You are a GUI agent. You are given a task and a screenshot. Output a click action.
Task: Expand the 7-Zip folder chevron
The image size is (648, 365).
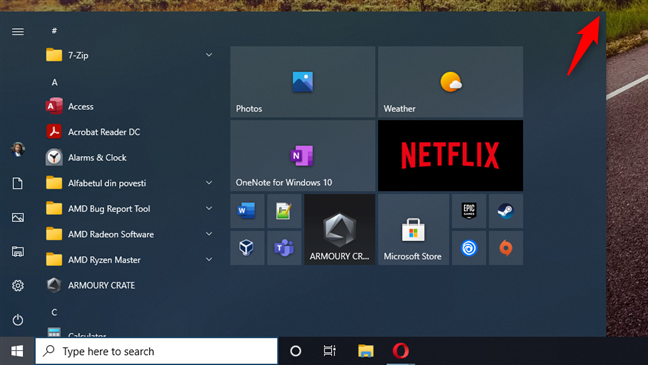209,55
